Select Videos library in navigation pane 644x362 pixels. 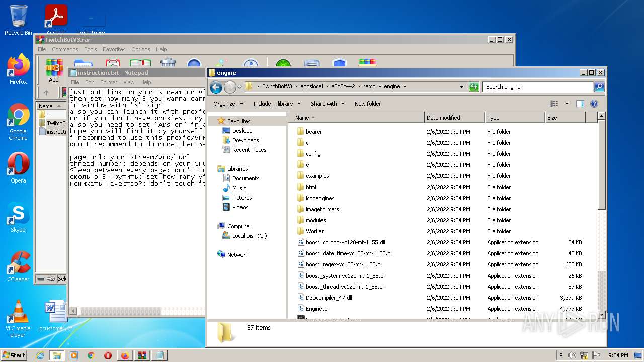click(x=240, y=207)
